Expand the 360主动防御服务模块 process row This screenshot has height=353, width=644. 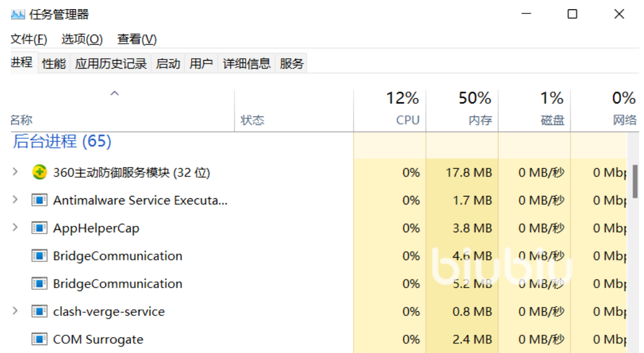coord(15,172)
